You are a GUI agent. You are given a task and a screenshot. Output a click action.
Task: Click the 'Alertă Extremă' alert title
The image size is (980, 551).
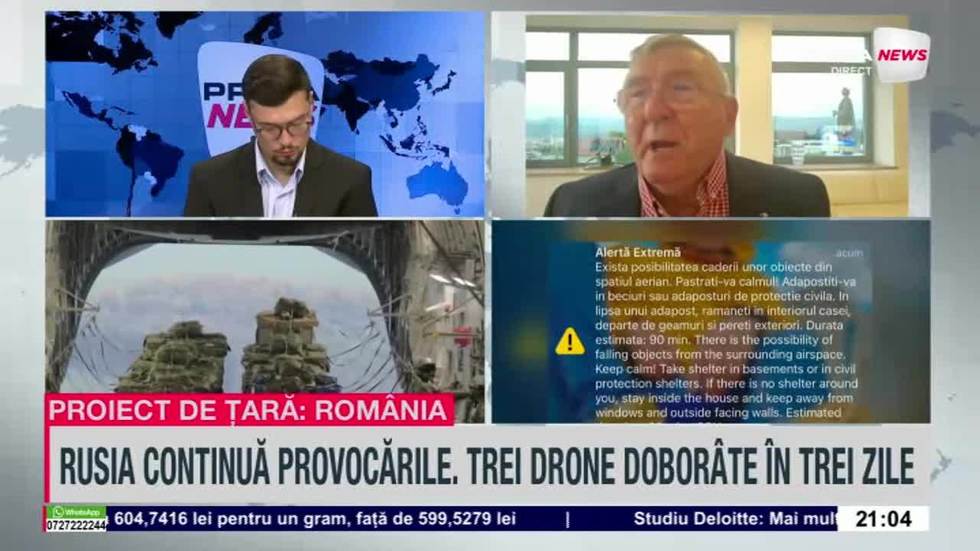click(x=638, y=253)
